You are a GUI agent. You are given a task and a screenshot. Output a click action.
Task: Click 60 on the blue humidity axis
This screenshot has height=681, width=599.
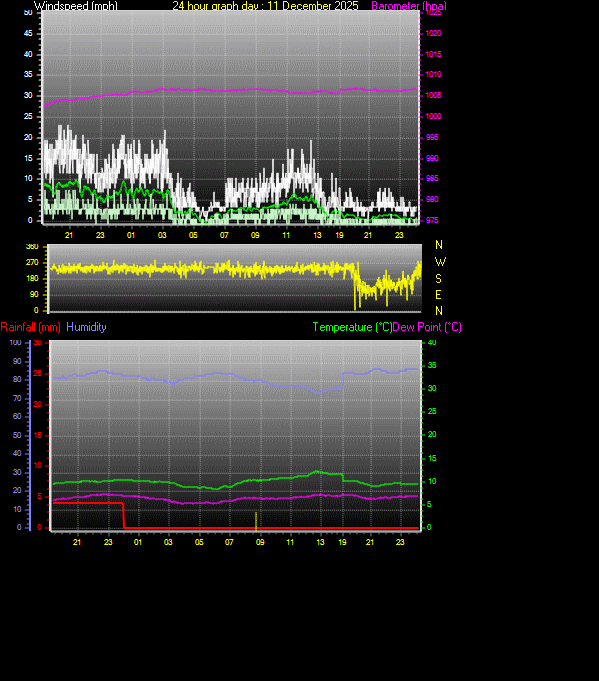17,416
